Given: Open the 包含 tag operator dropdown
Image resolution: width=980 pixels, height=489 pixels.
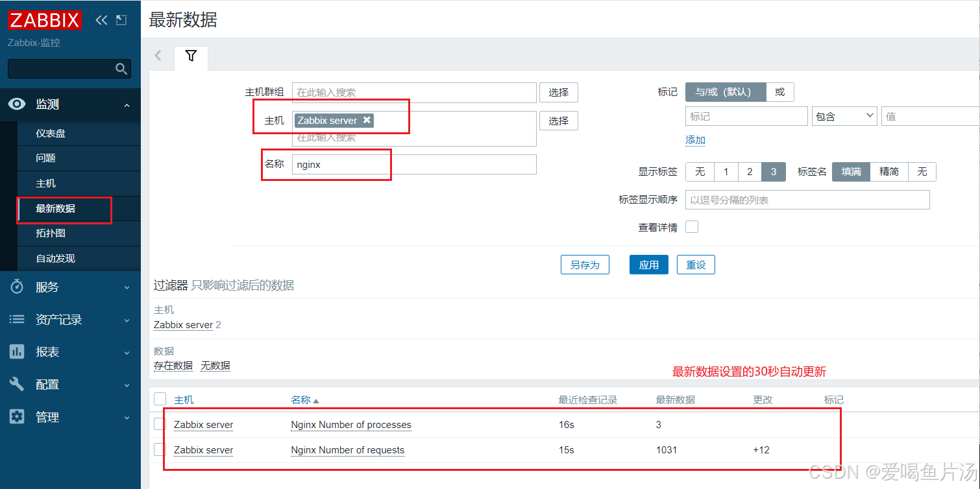Looking at the screenshot, I should tap(844, 116).
